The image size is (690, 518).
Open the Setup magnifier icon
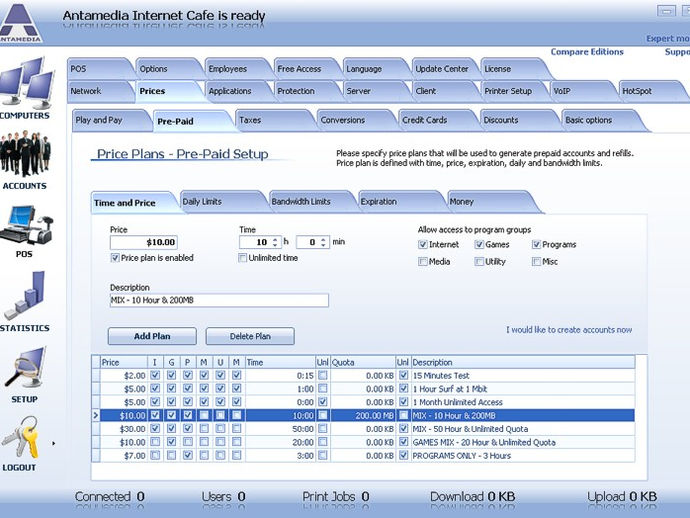pos(26,367)
